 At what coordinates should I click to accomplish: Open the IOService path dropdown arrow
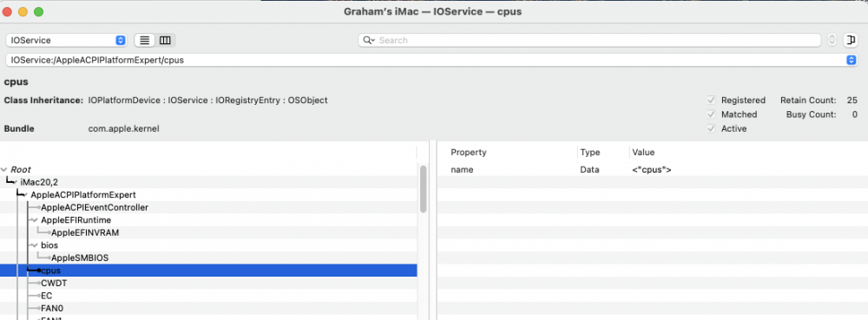click(852, 60)
